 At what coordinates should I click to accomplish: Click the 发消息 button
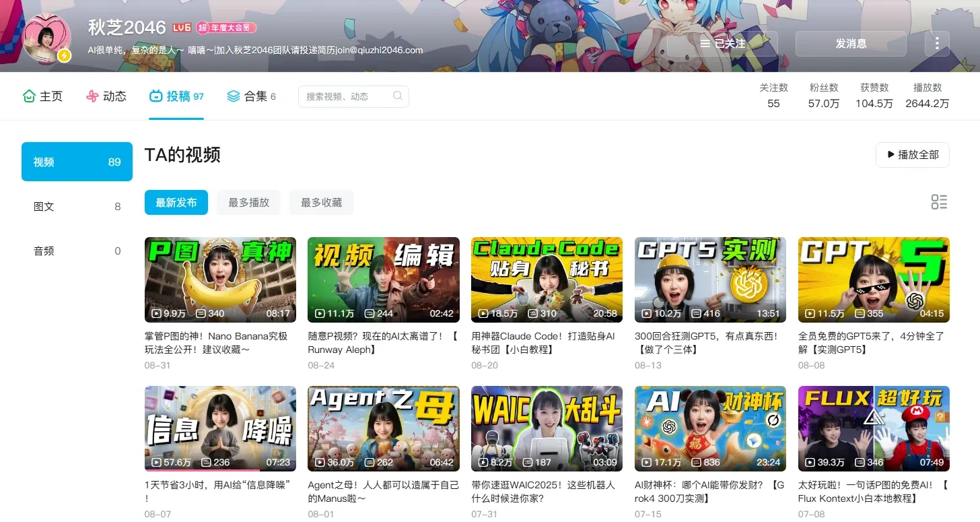(x=851, y=44)
